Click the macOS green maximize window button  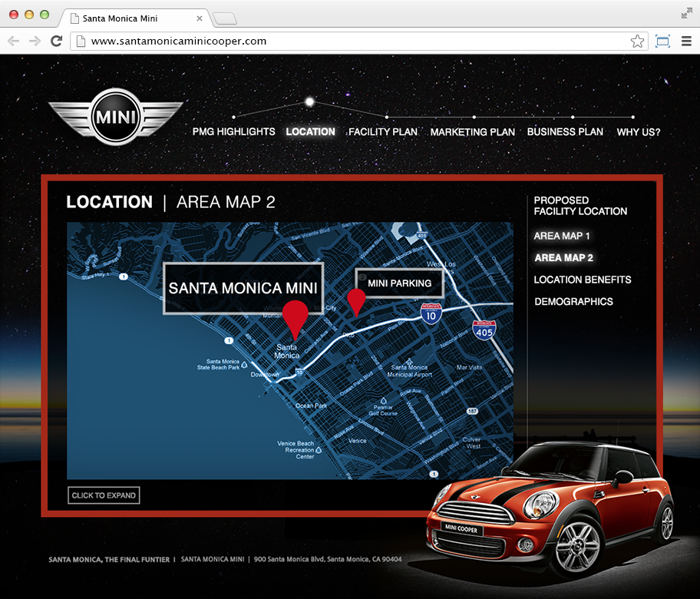point(45,15)
